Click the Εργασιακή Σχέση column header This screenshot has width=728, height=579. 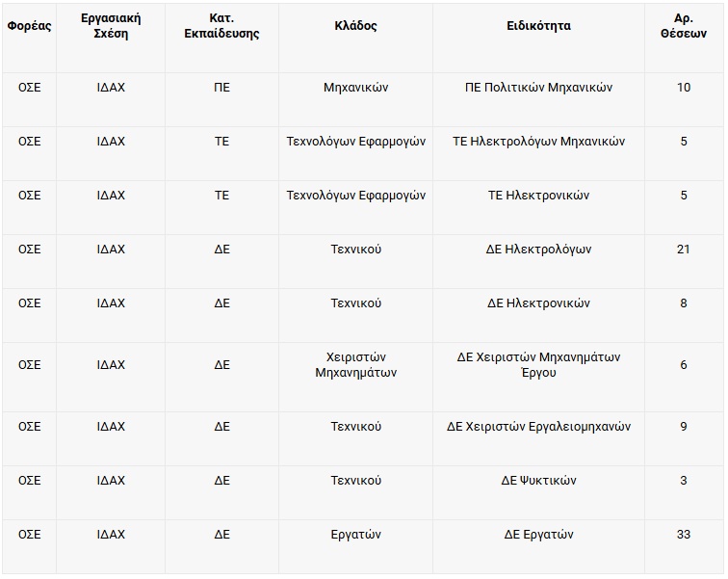click(x=111, y=26)
